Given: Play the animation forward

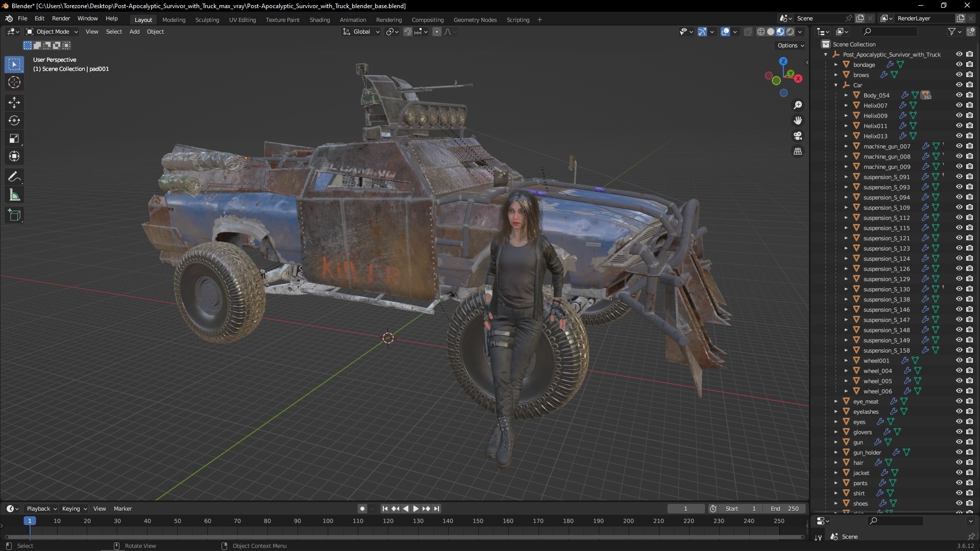Looking at the screenshot, I should [415, 509].
